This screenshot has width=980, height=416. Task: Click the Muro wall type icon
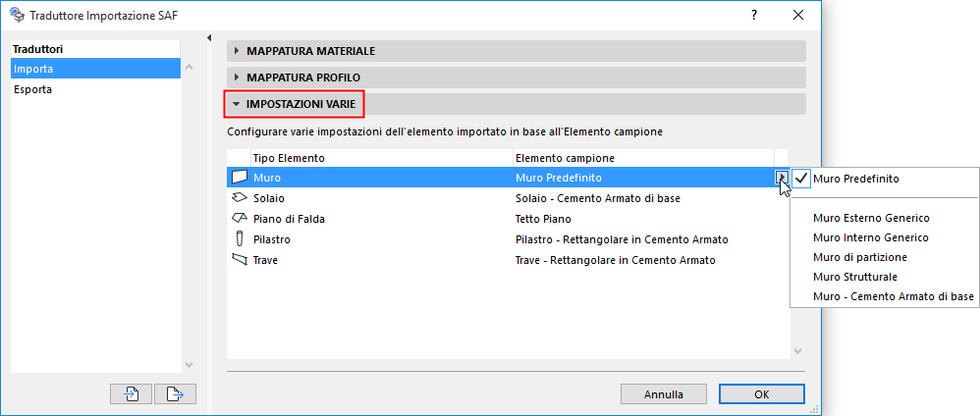click(238, 178)
